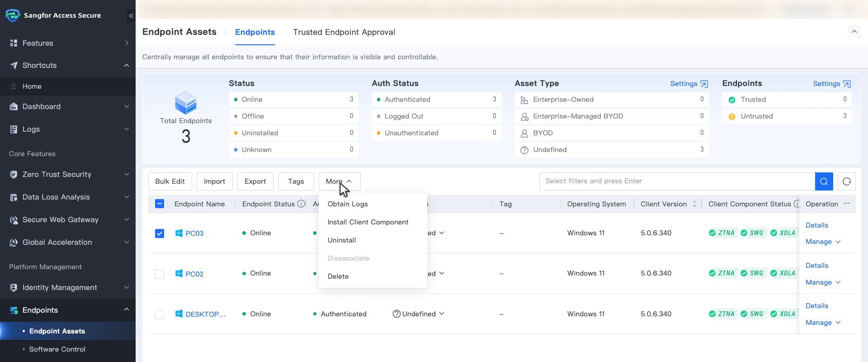Viewport: 868px width, 362px height.
Task: Switch to the Endpoints tab
Action: pos(255,32)
